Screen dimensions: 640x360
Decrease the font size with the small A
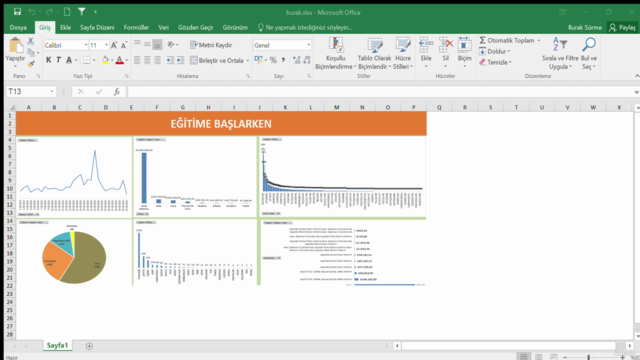coord(124,45)
